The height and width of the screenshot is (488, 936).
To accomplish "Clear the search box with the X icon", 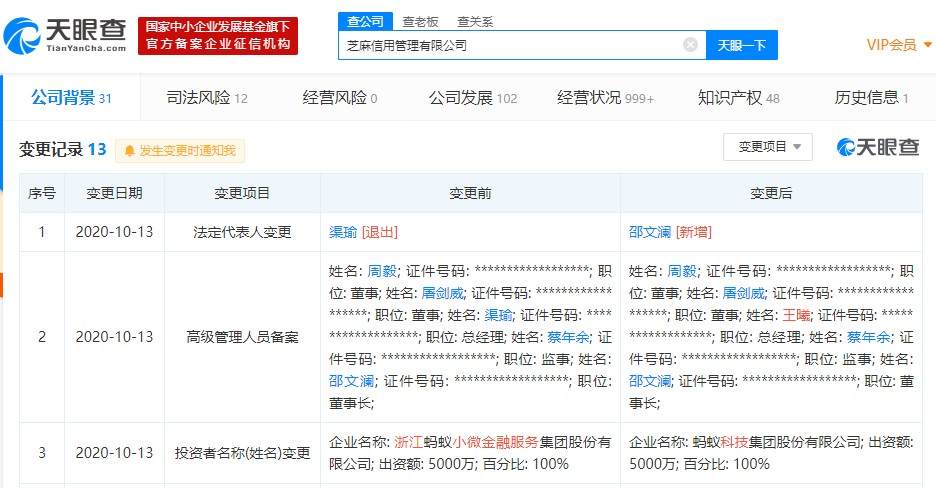I will (x=690, y=45).
